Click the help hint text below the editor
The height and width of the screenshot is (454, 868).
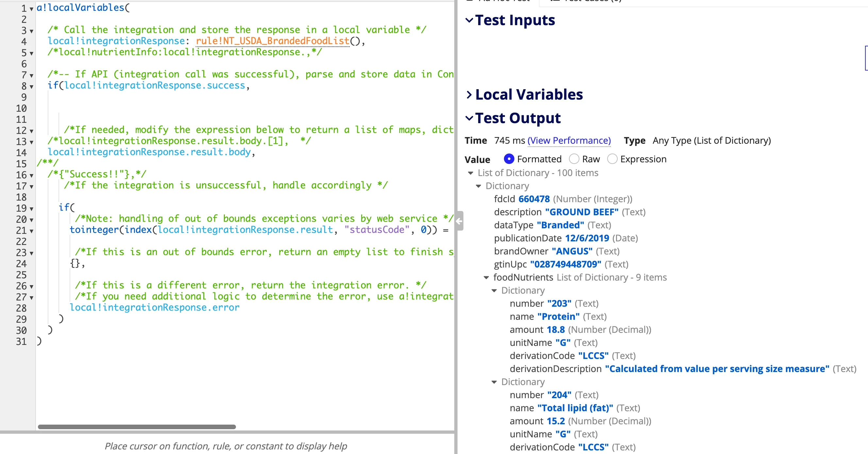click(x=226, y=446)
